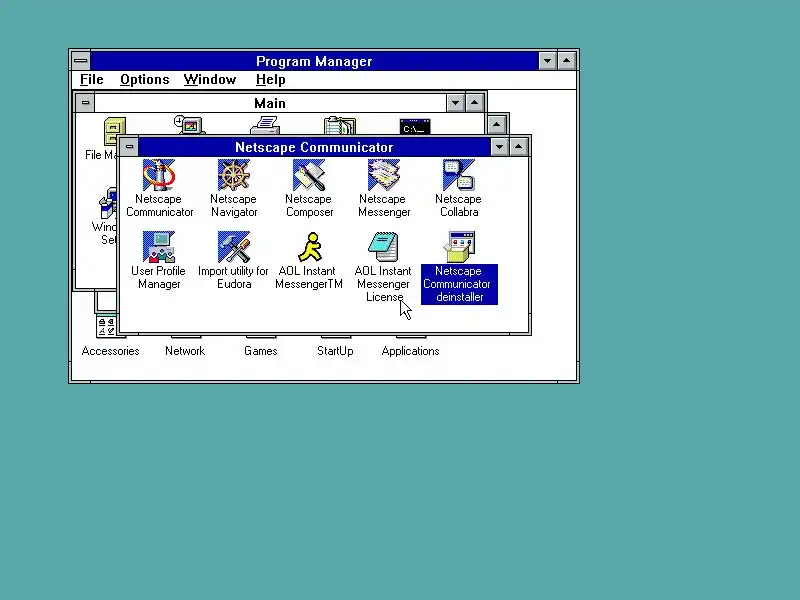Image resolution: width=800 pixels, height=600 pixels.
Task: Select File Manager cabinet icon in Main window
Action: point(115,128)
